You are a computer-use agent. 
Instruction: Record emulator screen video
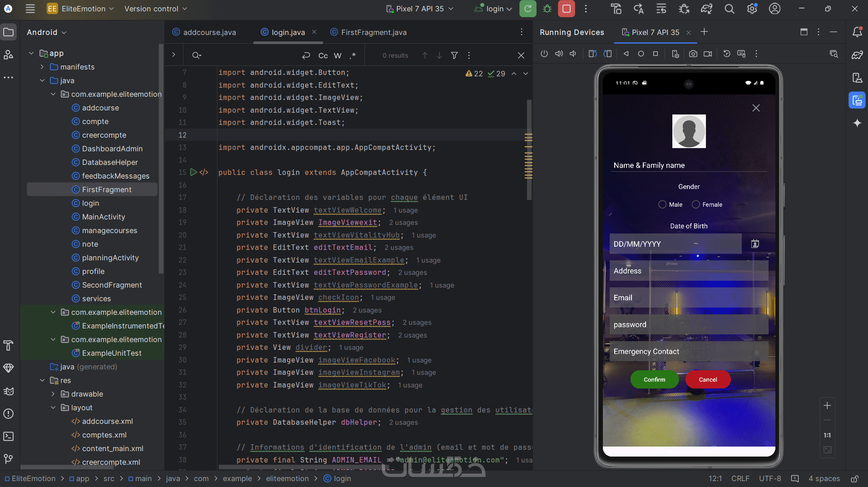click(708, 54)
